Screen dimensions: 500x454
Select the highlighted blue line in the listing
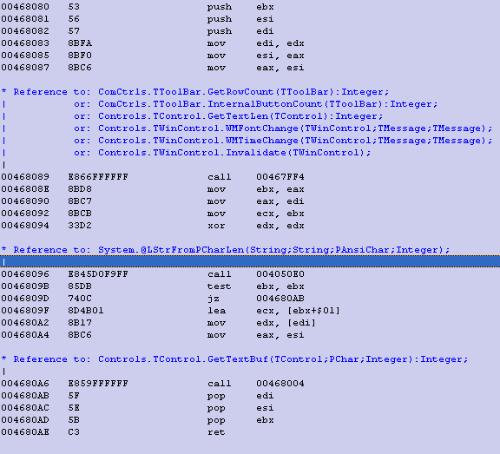pyautogui.click(x=250, y=262)
